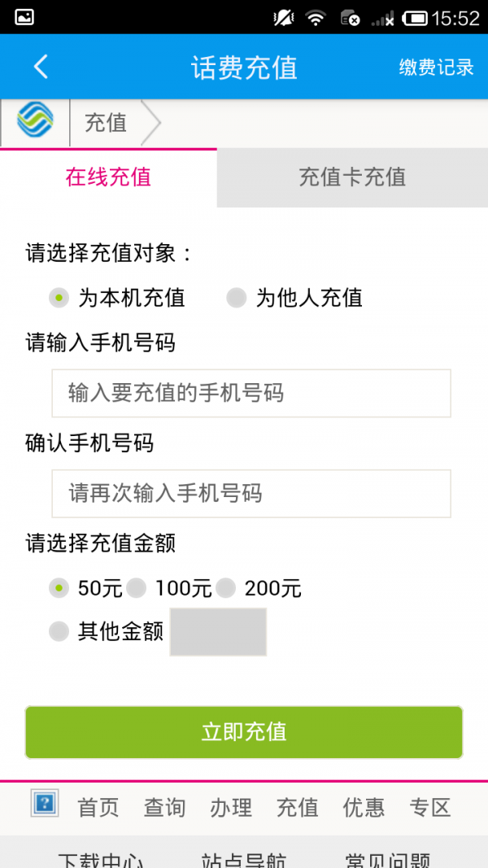Select the 200元 amount option

[228, 587]
